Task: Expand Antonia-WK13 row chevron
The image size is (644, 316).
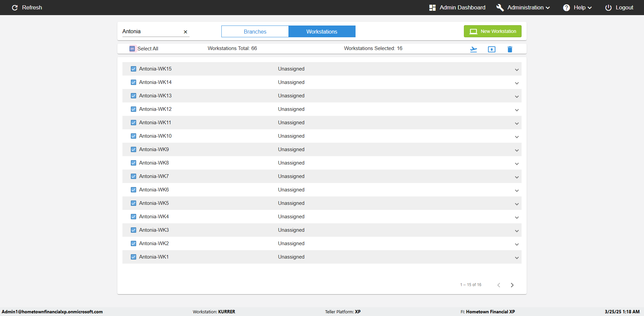Action: [517, 97]
